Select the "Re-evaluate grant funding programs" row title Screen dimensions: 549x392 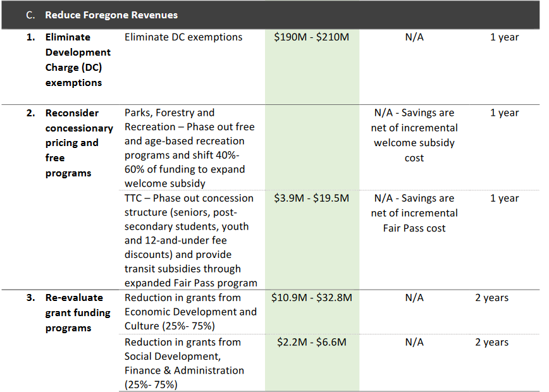tap(77, 313)
